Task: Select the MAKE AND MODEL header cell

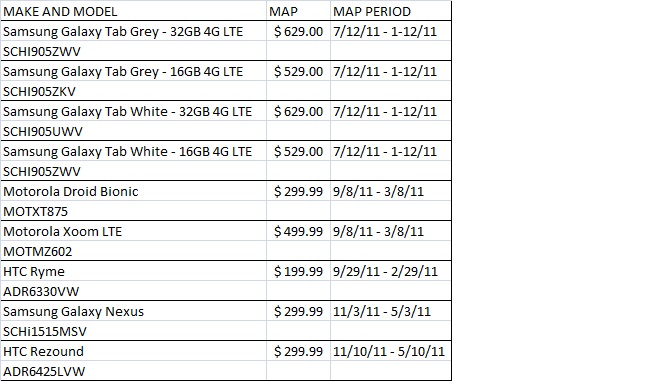Action: click(133, 11)
